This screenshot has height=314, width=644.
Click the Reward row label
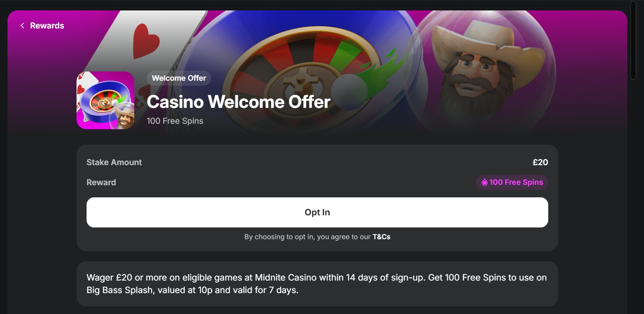[101, 182]
